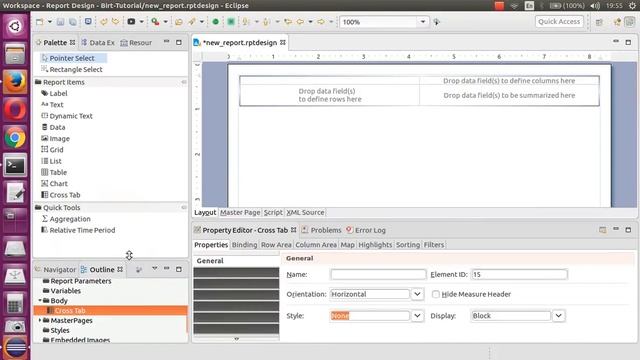Select the Cross Tab node in Outline
The image size is (640, 360).
pos(110,311)
